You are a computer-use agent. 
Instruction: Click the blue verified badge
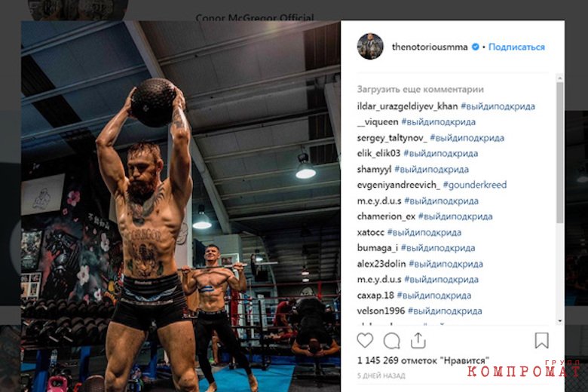click(475, 47)
